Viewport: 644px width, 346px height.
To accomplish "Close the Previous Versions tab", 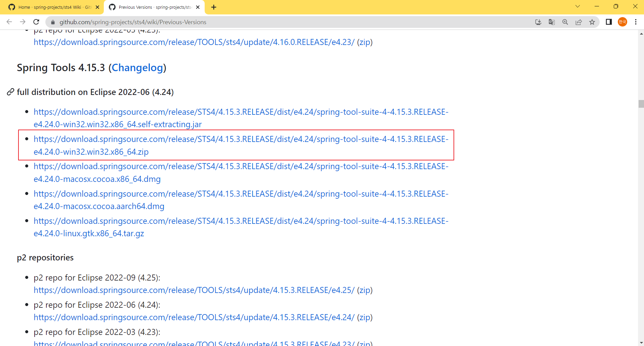I will tap(198, 7).
